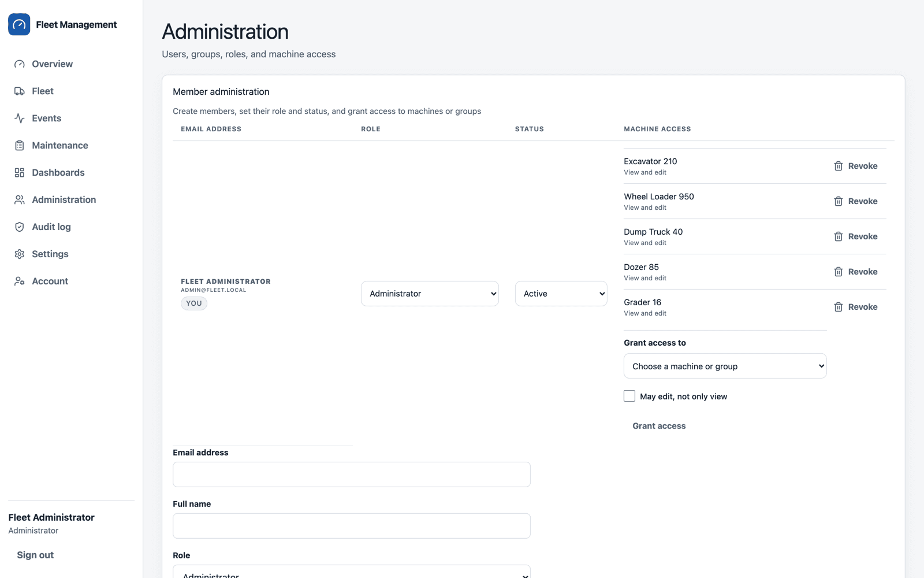Click the Wheel Loader 950 machine name
Image resolution: width=924 pixels, height=578 pixels.
click(x=659, y=197)
